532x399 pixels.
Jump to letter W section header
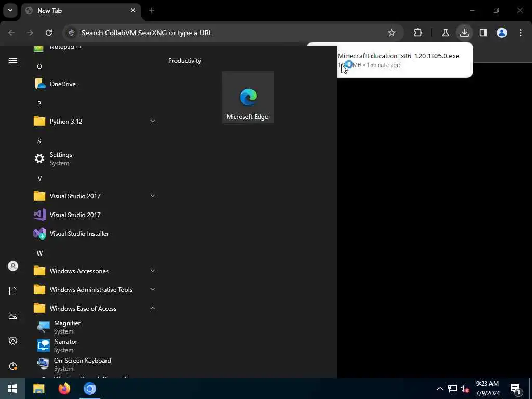click(x=39, y=253)
